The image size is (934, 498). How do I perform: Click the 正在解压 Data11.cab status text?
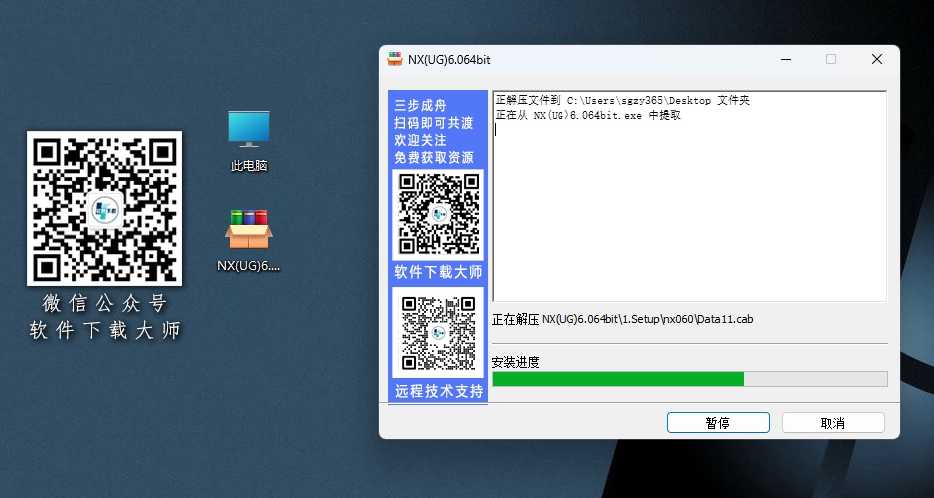point(622,319)
